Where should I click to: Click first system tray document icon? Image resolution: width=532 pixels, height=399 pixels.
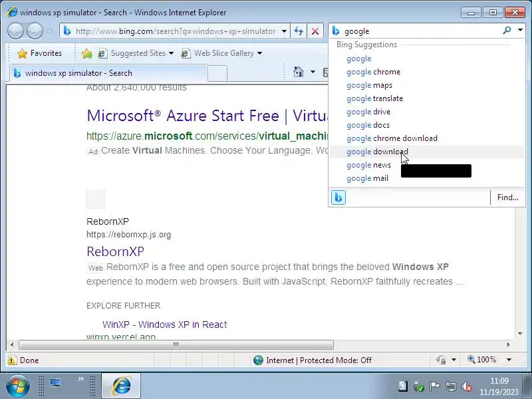pyautogui.click(x=403, y=386)
